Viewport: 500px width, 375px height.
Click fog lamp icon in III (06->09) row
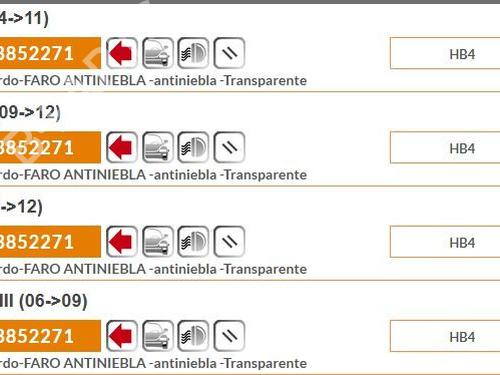193,336
